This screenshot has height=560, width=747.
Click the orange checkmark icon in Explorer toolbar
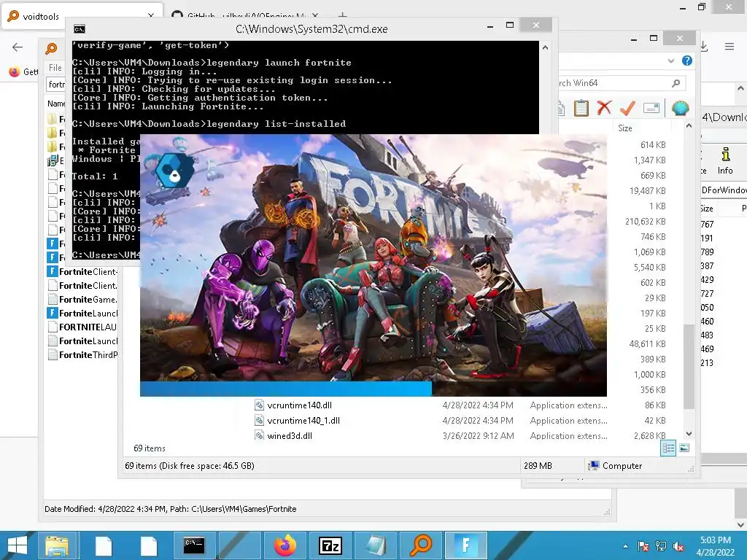point(627,108)
